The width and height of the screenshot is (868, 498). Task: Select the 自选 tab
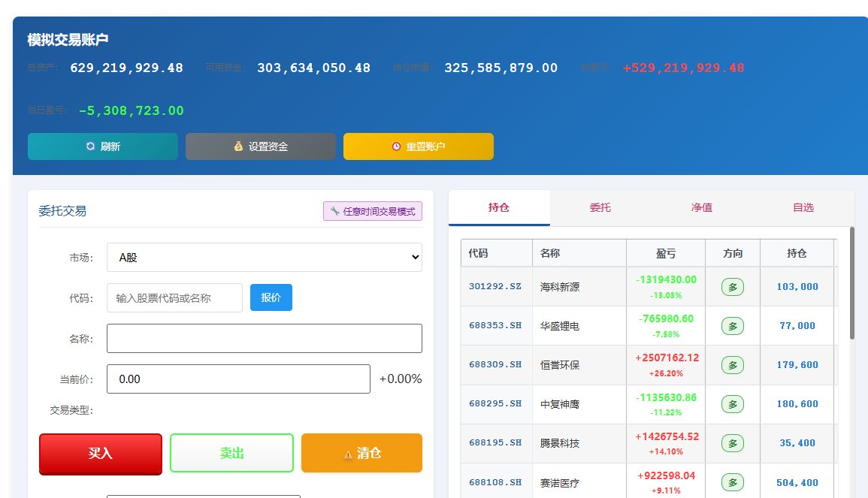coord(803,207)
